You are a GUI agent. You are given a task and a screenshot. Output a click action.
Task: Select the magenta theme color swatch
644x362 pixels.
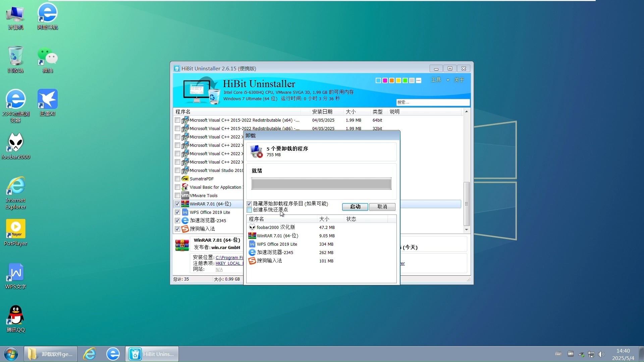(385, 80)
